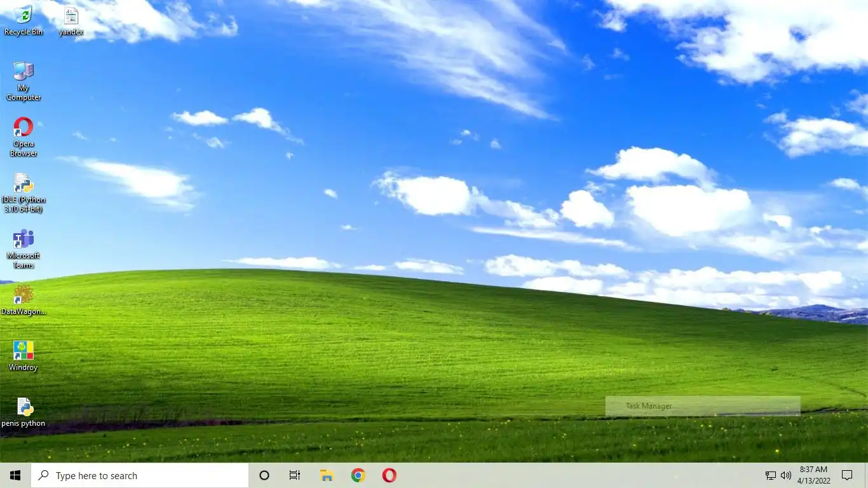Launch Opera from the taskbar
This screenshot has width=868, height=488.
click(x=390, y=475)
